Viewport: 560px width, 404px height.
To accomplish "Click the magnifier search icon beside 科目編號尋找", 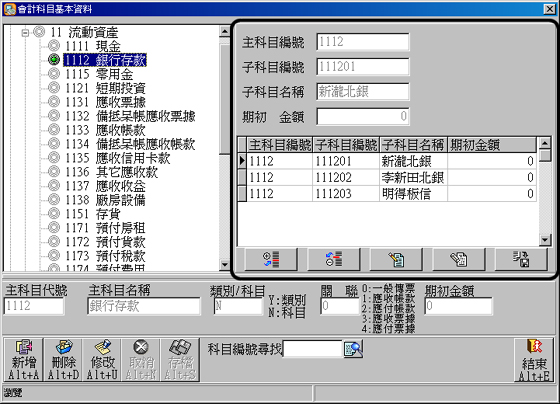I will tap(353, 349).
